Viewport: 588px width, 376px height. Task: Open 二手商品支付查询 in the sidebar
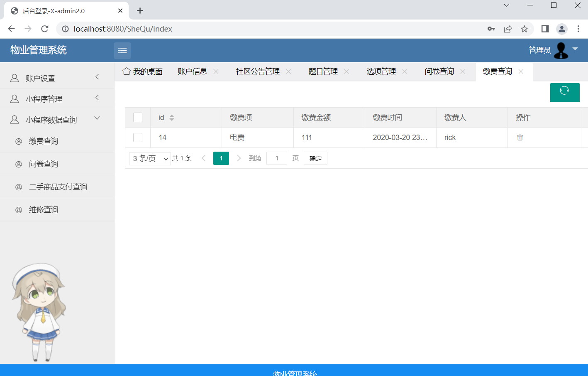tap(58, 187)
